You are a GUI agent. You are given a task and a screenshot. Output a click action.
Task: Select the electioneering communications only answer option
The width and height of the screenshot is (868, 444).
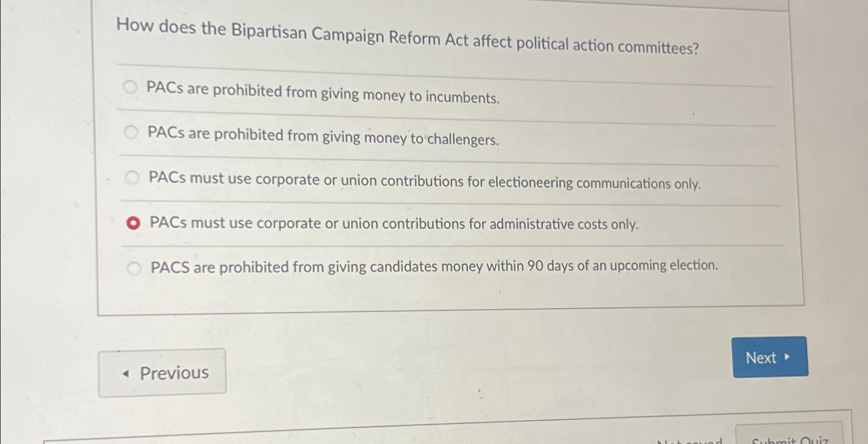tap(133, 178)
